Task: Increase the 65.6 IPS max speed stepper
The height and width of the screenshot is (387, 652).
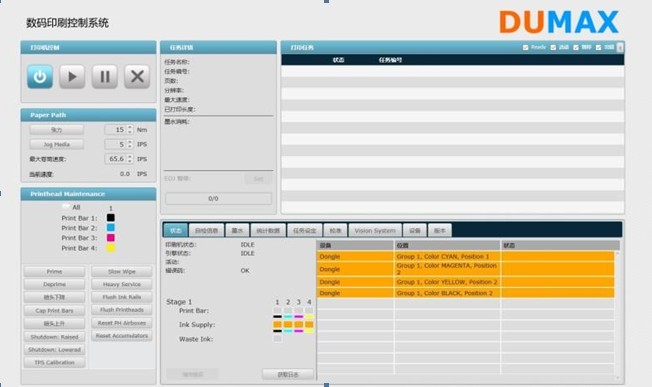Action: (x=130, y=157)
